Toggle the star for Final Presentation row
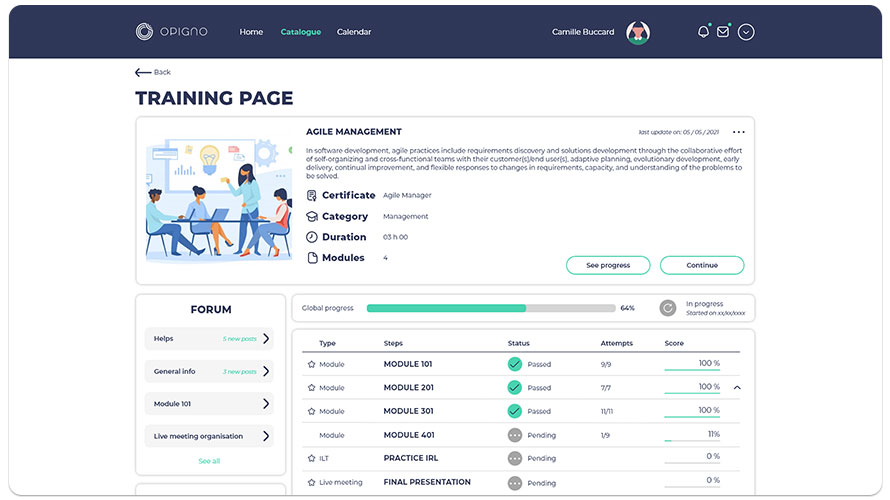Image resolution: width=890 pixels, height=500 pixels. coord(311,483)
